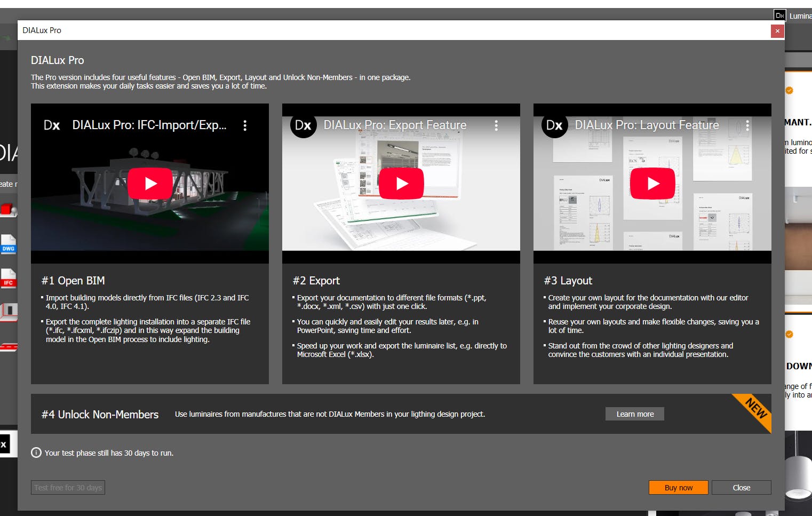
Task: Close the DIALux Pro dialog with red X
Action: [777, 31]
